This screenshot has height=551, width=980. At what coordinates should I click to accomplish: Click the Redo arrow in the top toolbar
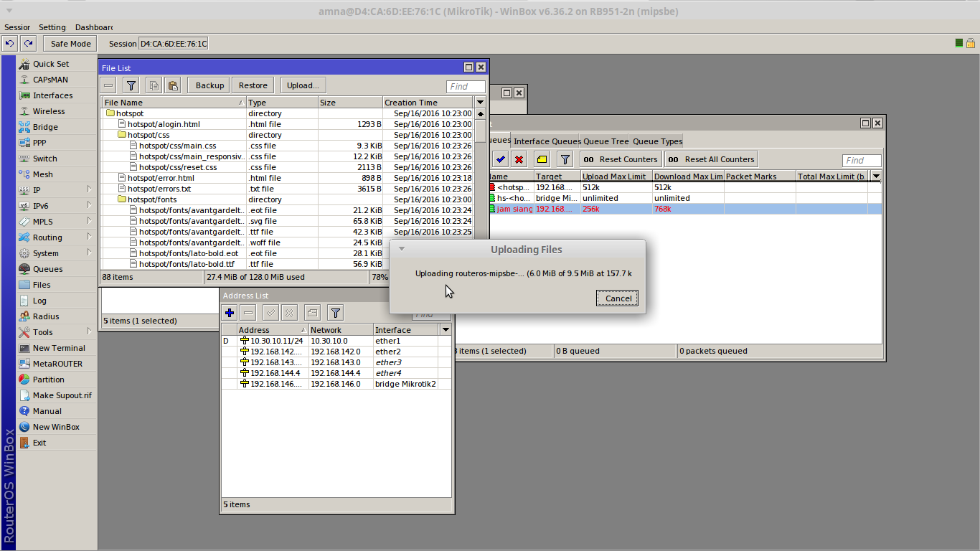(x=28, y=44)
